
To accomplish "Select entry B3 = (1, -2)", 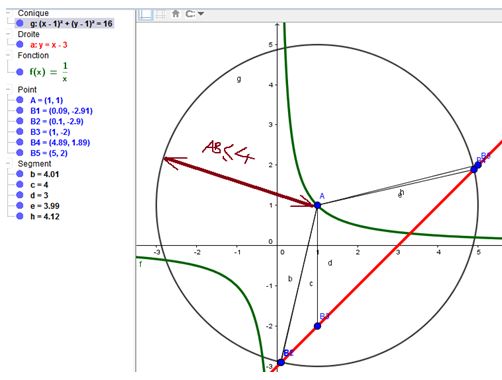I will coord(50,132).
